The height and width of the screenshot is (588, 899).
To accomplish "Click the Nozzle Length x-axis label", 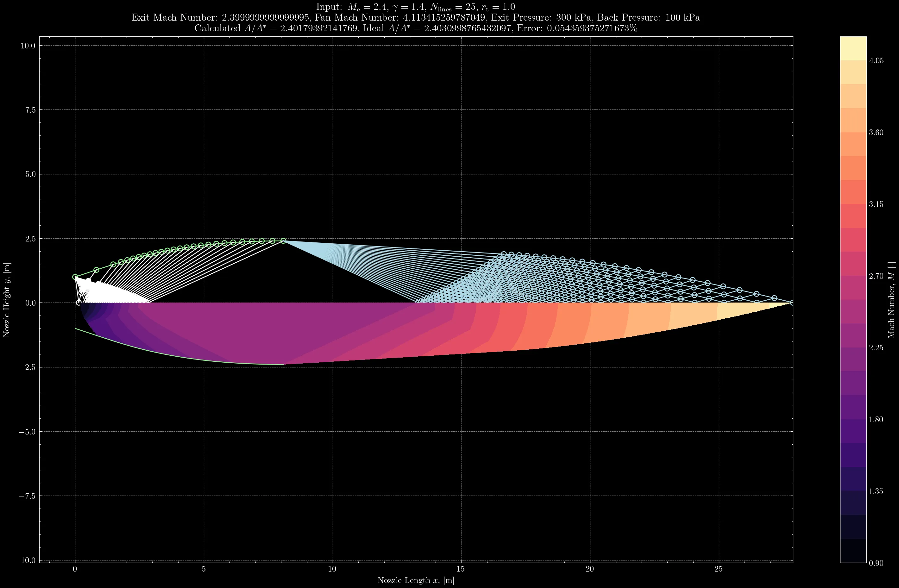I will pyautogui.click(x=416, y=580).
